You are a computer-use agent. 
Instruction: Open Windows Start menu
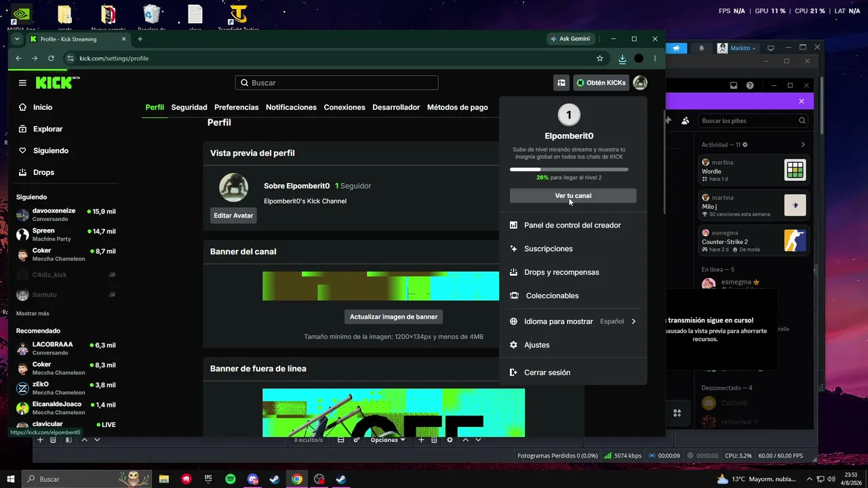11,479
